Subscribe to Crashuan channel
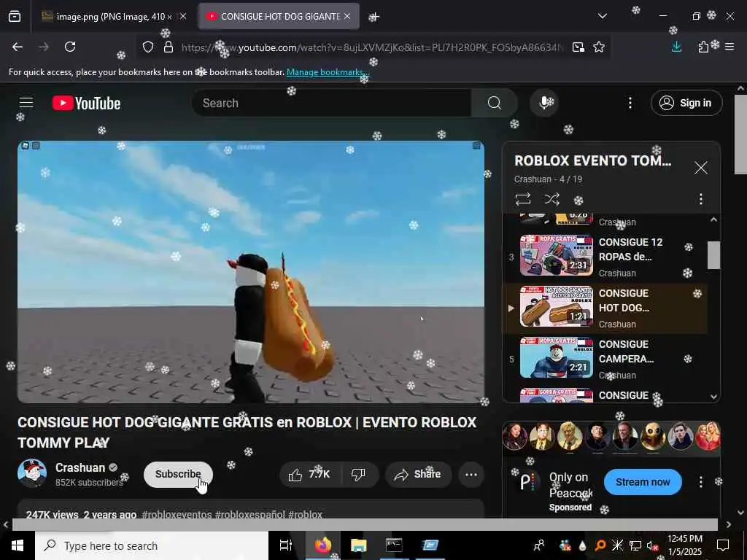Image resolution: width=747 pixels, height=560 pixels. (x=178, y=474)
